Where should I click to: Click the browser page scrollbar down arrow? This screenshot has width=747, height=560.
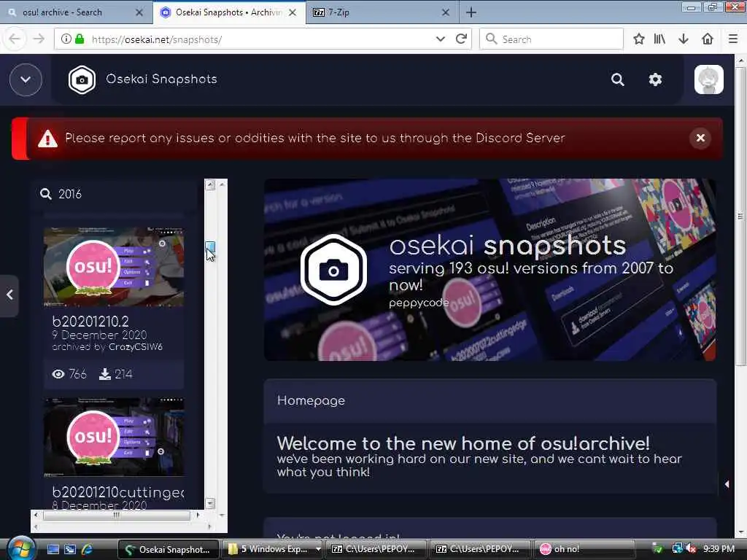740,532
